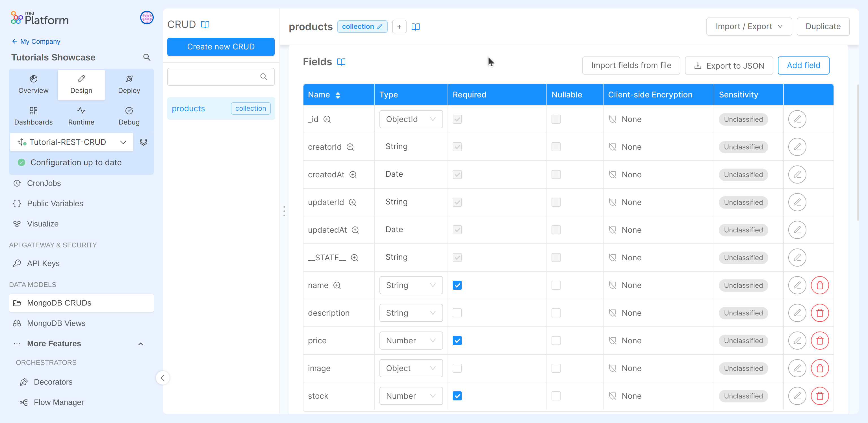
Task: Enable Required checkbox for image field
Action: pyautogui.click(x=457, y=368)
